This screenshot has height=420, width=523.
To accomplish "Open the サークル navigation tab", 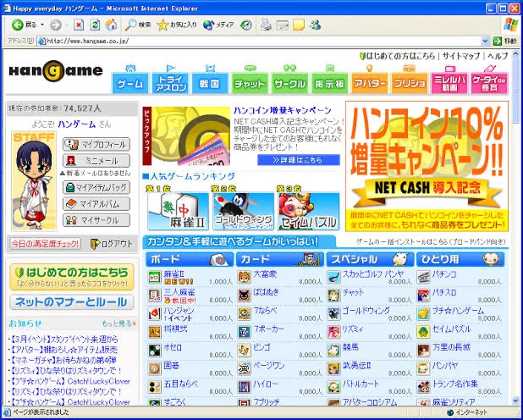I will (x=290, y=83).
